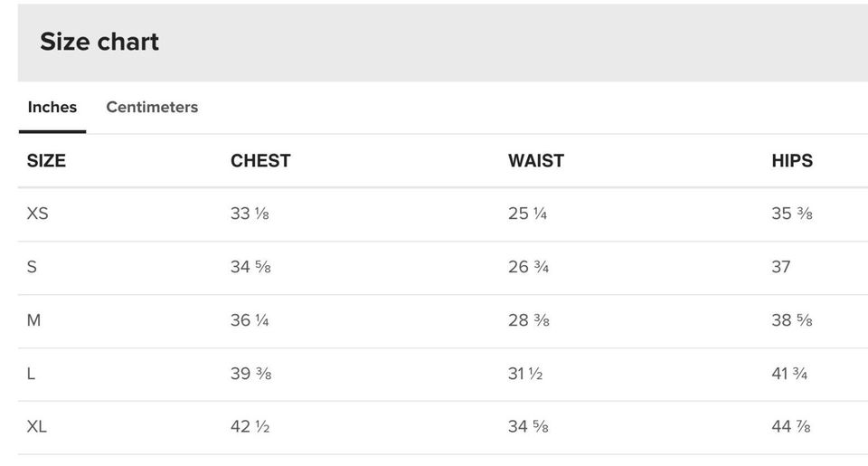Click the S hips value 37

click(781, 267)
